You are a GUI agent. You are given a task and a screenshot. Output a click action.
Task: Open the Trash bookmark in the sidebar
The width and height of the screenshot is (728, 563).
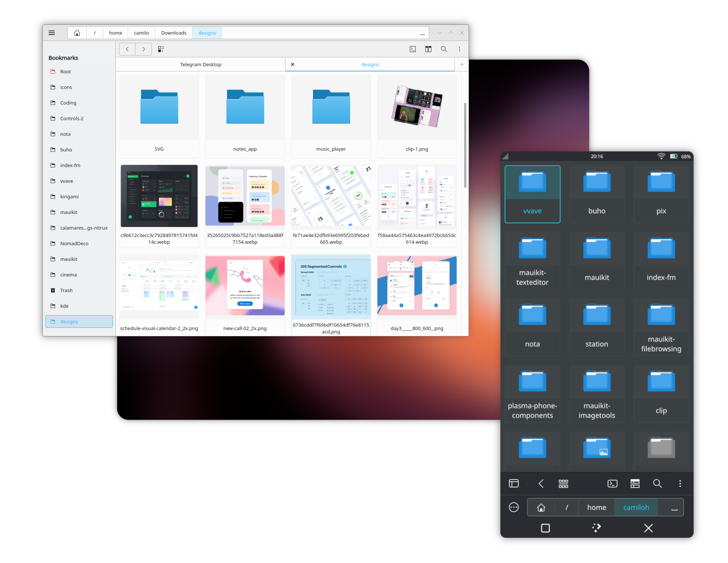click(x=66, y=290)
